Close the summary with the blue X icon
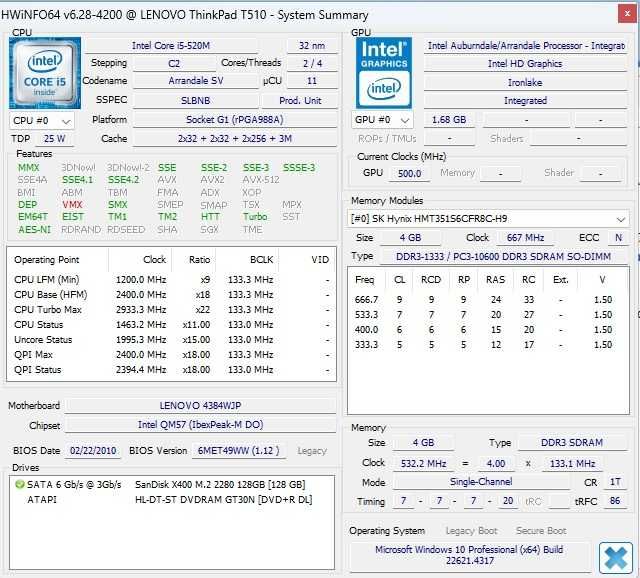The width and height of the screenshot is (640, 578). coord(616,558)
